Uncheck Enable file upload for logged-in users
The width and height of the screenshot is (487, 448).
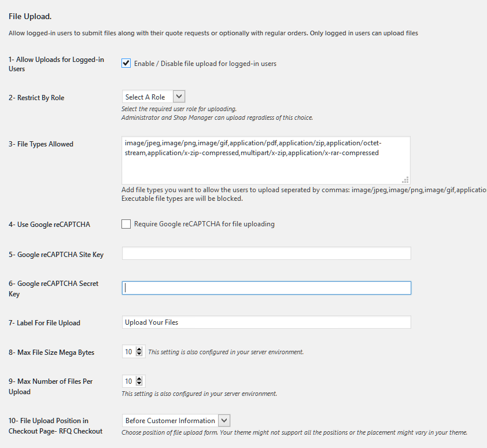coord(126,64)
